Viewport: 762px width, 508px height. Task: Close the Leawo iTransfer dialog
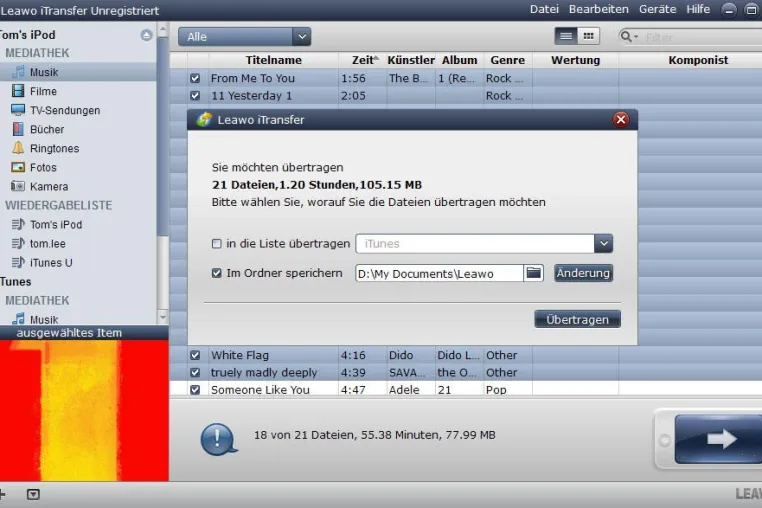(621, 120)
